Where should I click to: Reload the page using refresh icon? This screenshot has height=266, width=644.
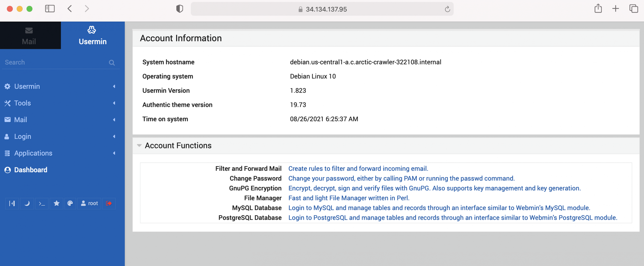(447, 9)
